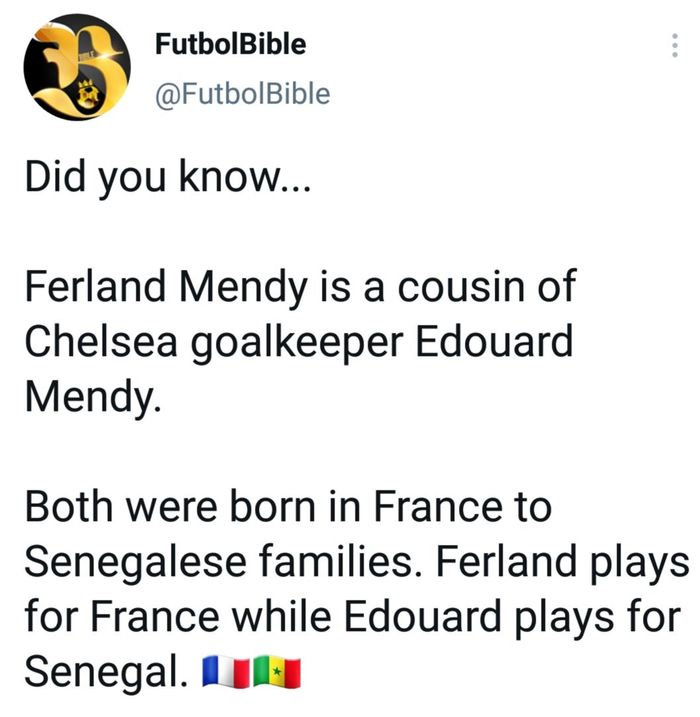
Task: Click the FutbolBible profile avatar
Action: coord(77,68)
